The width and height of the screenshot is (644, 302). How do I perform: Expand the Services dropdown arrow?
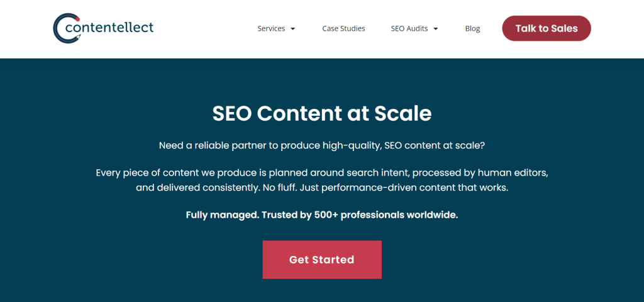(293, 29)
